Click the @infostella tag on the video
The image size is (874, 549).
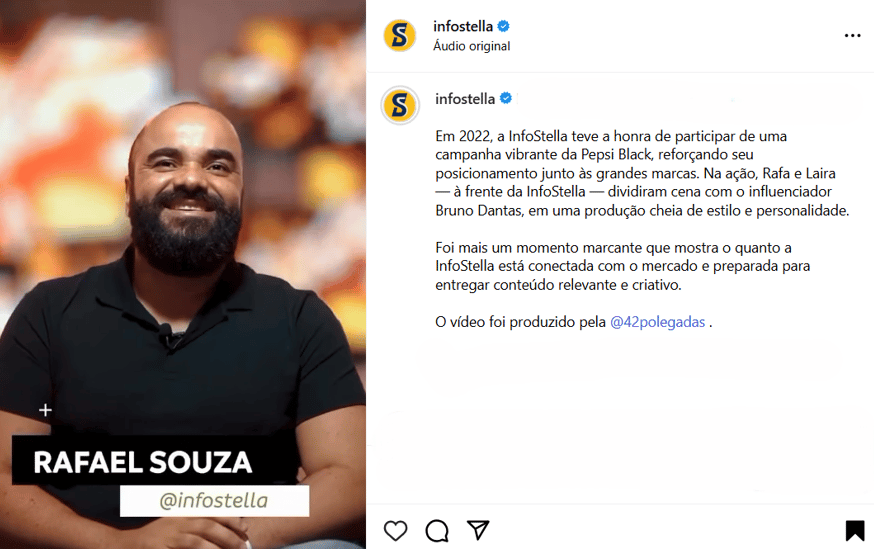[214, 501]
